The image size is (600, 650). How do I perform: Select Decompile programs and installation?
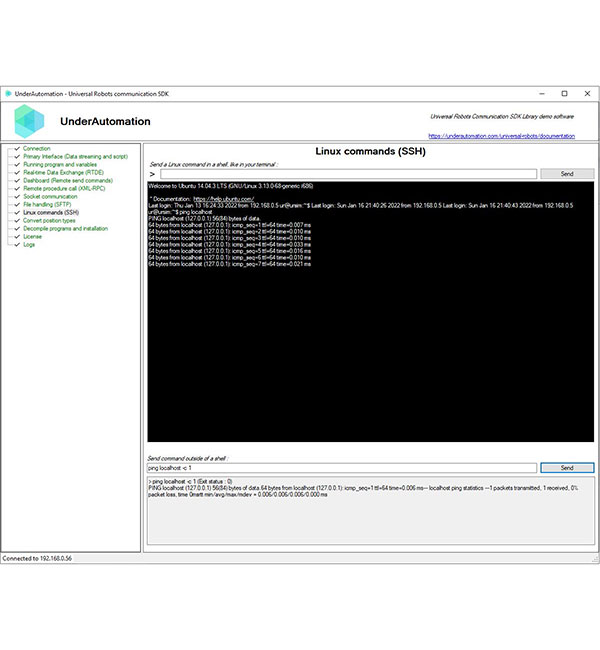[65, 228]
